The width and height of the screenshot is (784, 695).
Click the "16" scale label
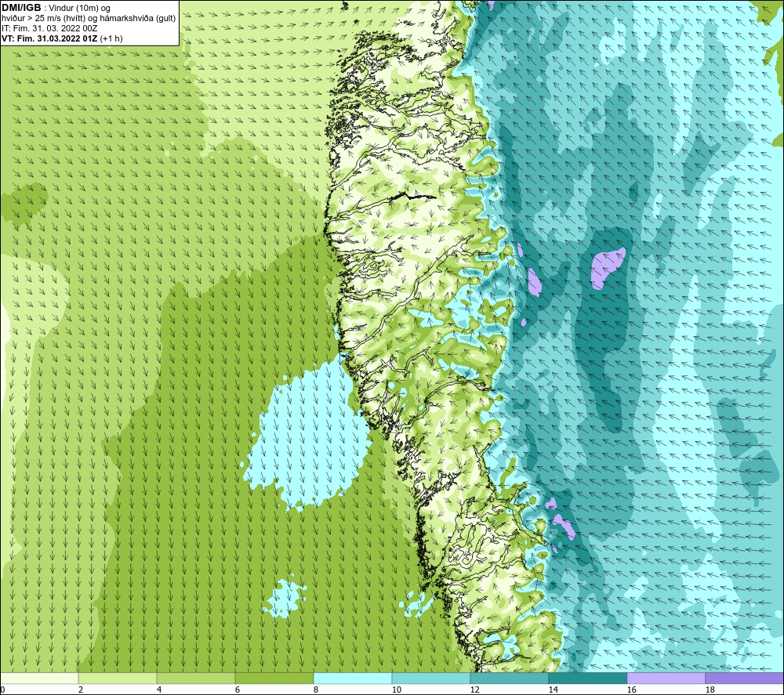(631, 690)
